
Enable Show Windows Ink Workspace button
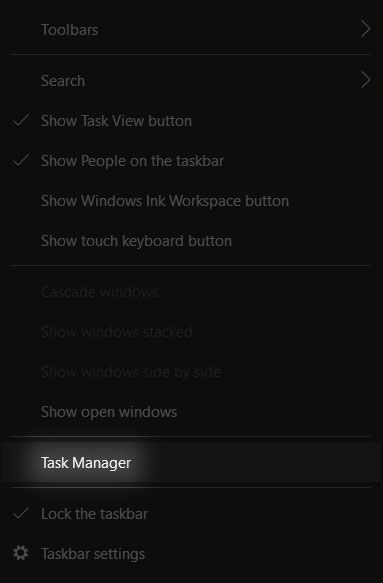point(192,201)
